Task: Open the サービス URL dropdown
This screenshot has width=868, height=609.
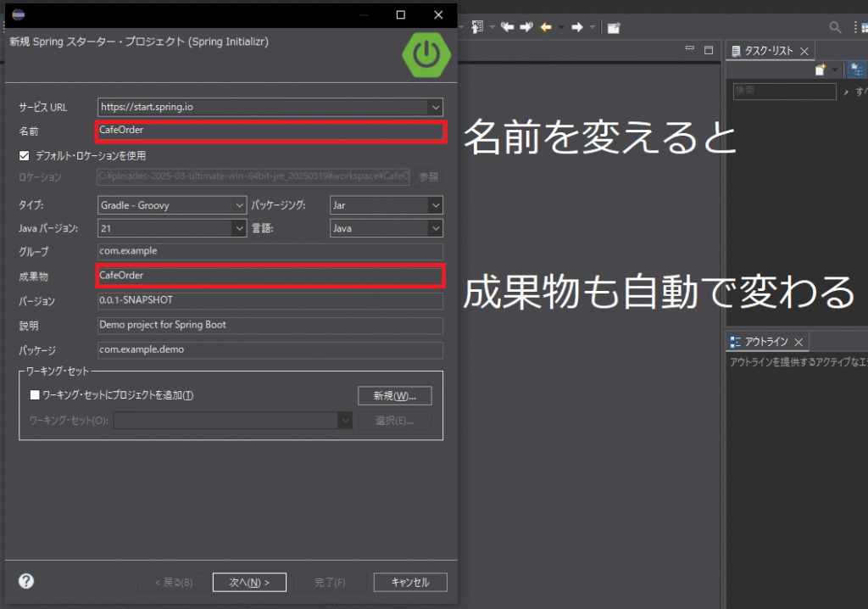Action: point(436,107)
